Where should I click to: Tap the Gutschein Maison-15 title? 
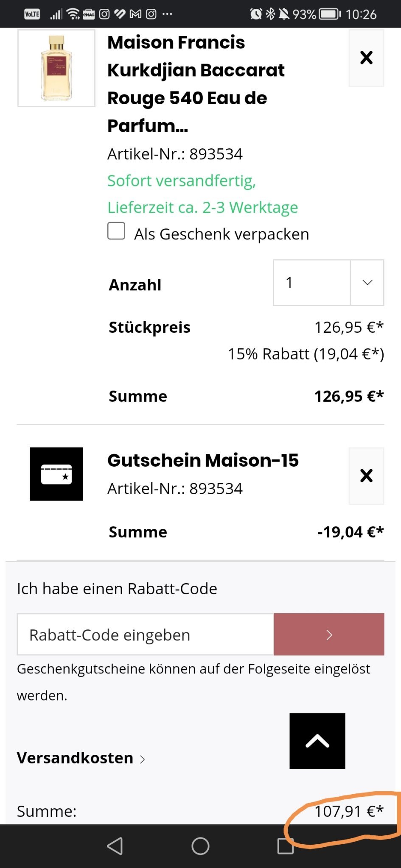click(x=203, y=460)
